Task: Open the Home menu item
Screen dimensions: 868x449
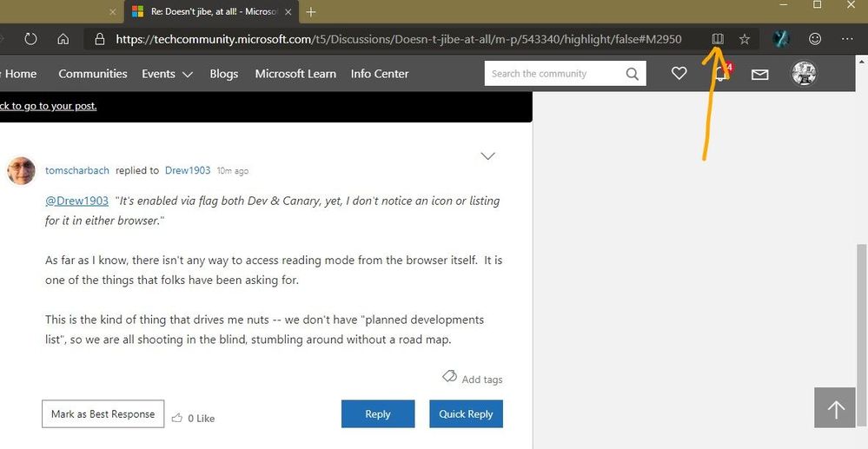Action: pyautogui.click(x=21, y=74)
